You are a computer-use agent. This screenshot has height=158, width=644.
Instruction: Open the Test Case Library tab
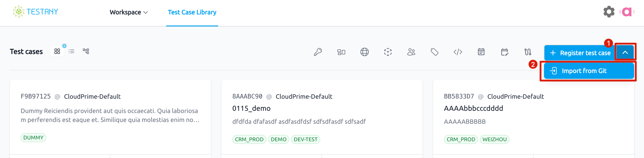(192, 12)
